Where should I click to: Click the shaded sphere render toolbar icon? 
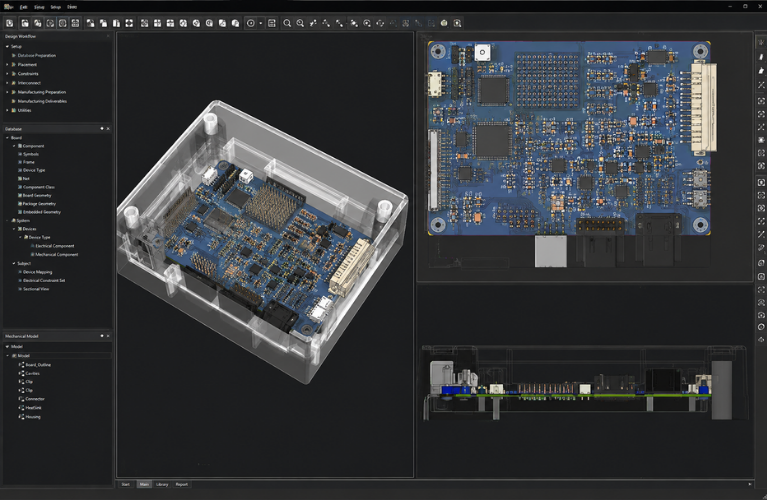(x=444, y=23)
